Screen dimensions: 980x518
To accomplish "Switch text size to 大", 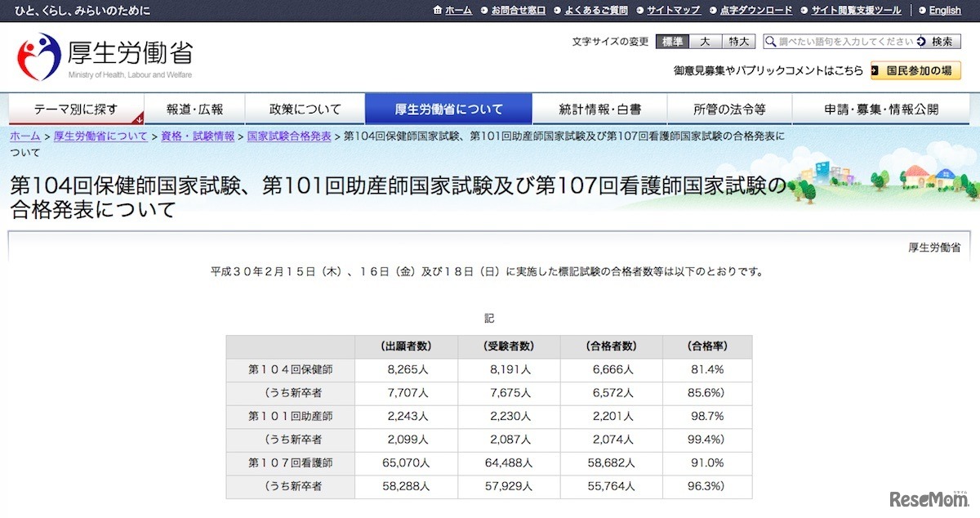I will coord(705,41).
